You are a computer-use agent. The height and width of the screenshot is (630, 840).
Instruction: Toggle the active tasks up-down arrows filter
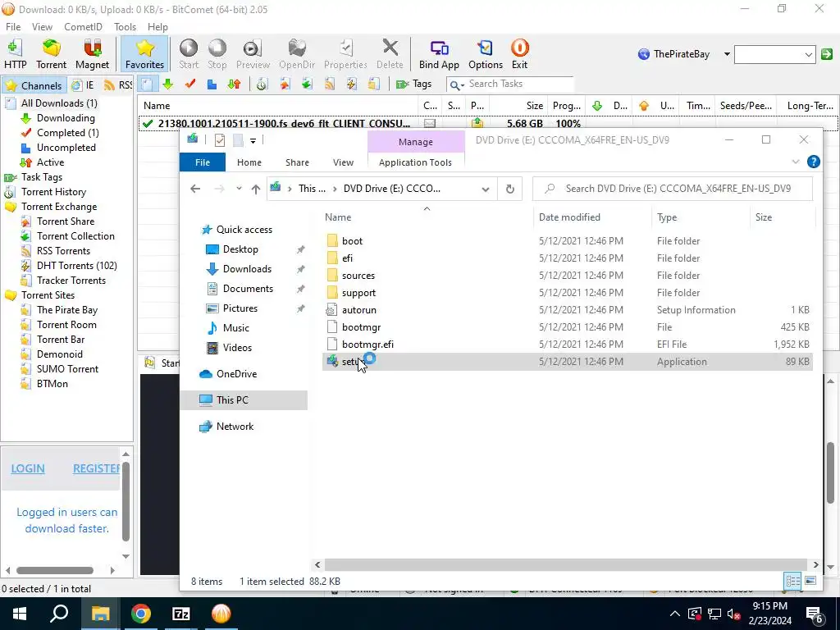click(234, 84)
